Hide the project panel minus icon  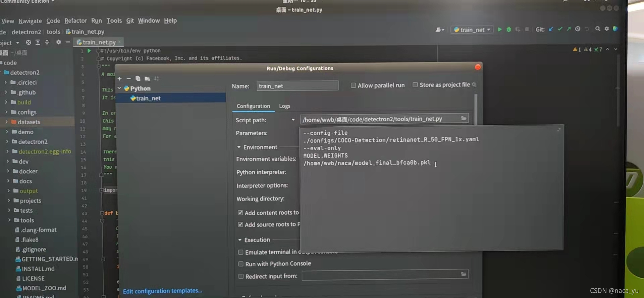(68, 42)
